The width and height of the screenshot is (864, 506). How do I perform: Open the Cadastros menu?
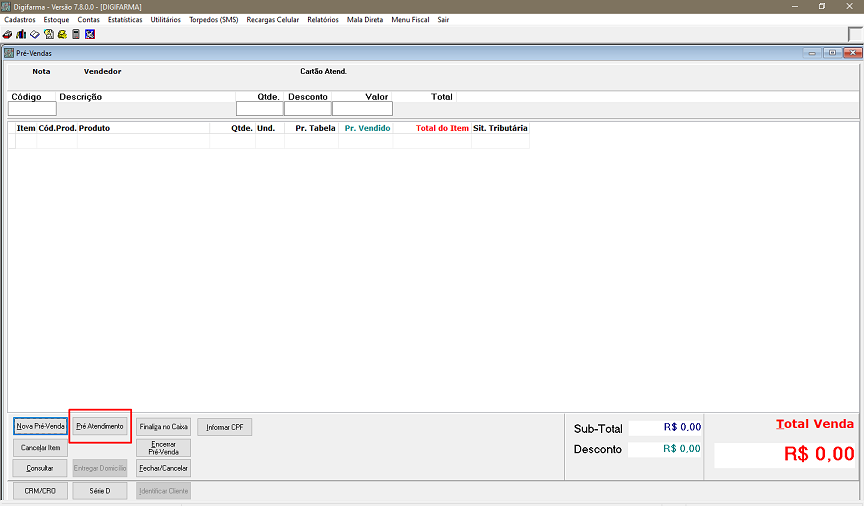[20, 20]
